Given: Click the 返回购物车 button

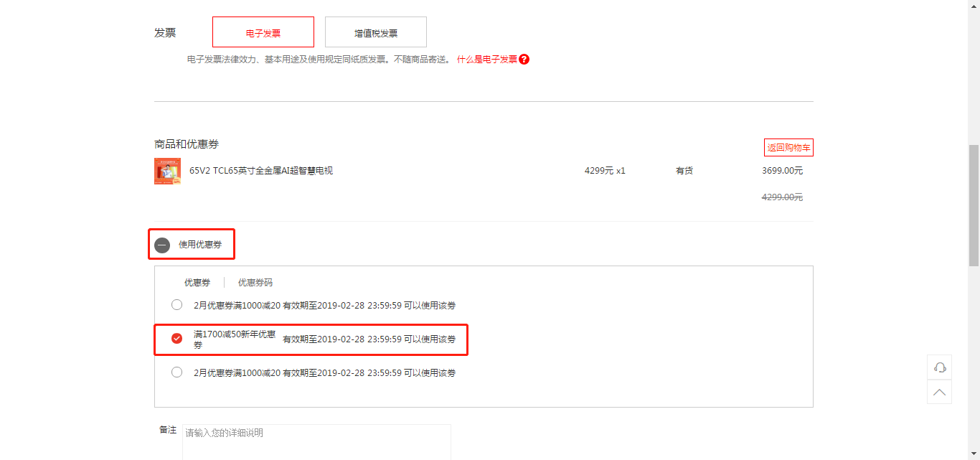Looking at the screenshot, I should (x=788, y=148).
